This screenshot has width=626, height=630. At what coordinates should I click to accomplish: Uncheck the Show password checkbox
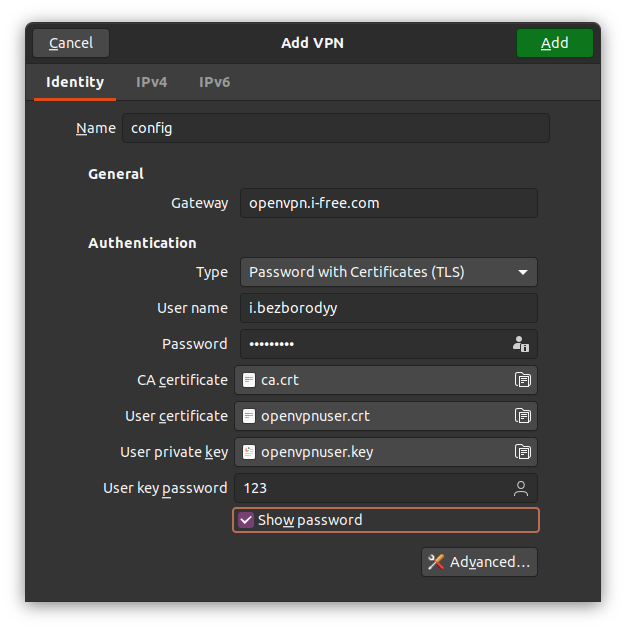coord(246,520)
